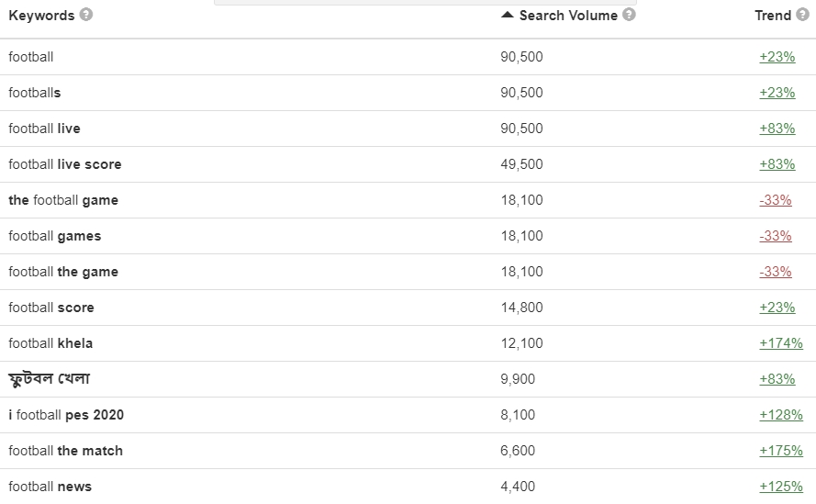
Task: Click +23% trend for 'football score'
Action: [x=777, y=308]
